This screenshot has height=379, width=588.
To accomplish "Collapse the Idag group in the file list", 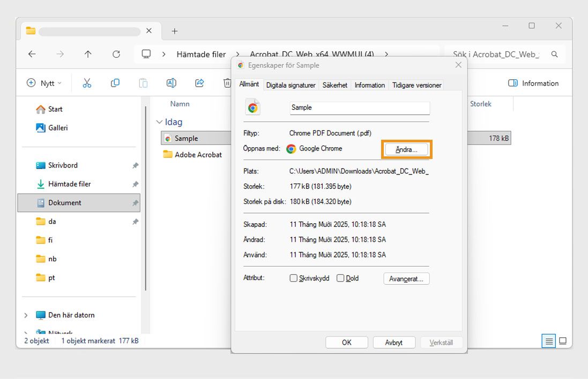I will click(159, 122).
